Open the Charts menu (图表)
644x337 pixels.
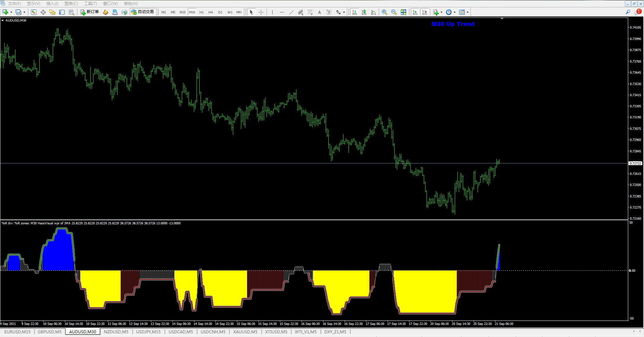coord(71,4)
